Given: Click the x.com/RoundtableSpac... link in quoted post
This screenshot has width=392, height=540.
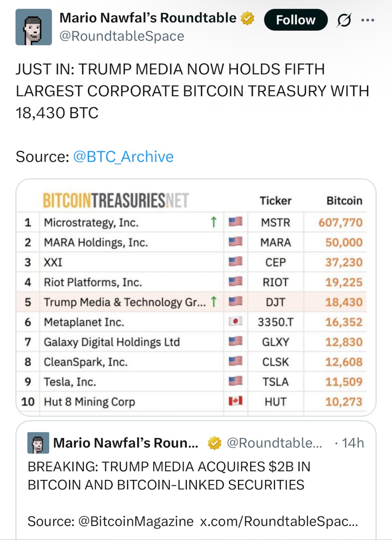Looking at the screenshot, I should coord(279,521).
